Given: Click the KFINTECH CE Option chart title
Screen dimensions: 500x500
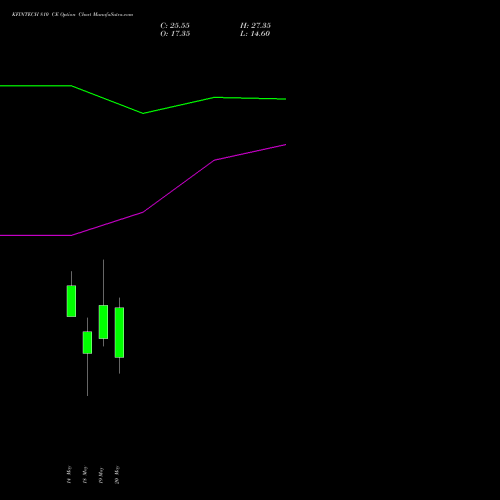Looking at the screenshot, I should pos(72,14).
